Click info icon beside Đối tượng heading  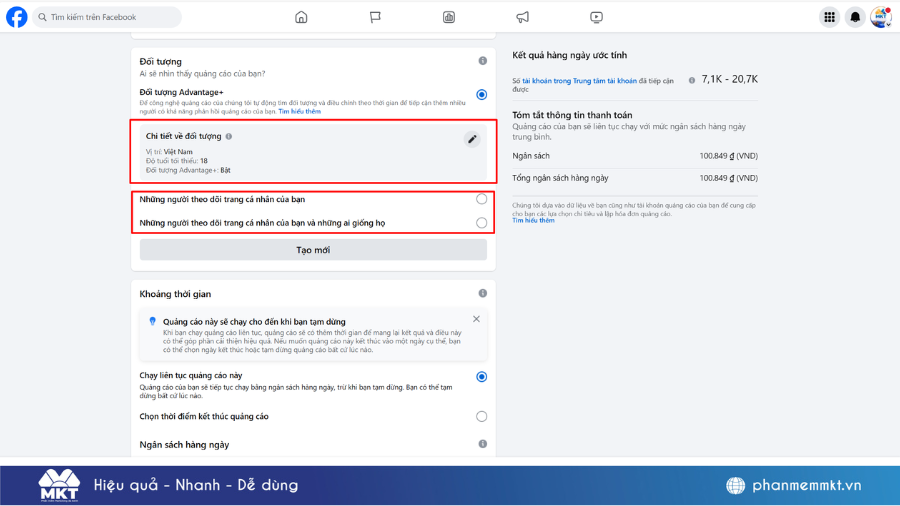click(483, 61)
